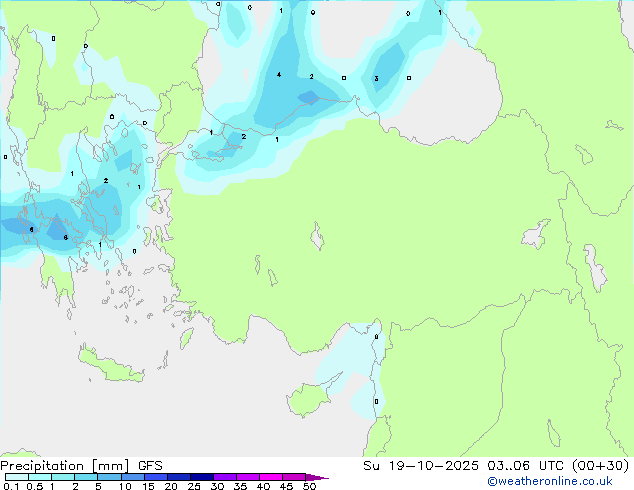Click the 25–30 mm darkest navy legend swatch
Viewport: 634px width, 490px height.
pyautogui.click(x=202, y=477)
